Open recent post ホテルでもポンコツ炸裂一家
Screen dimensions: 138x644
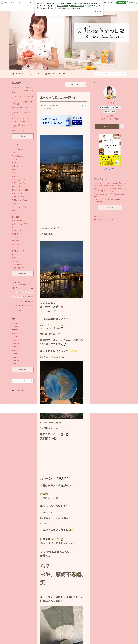pyautogui.click(x=22, y=87)
